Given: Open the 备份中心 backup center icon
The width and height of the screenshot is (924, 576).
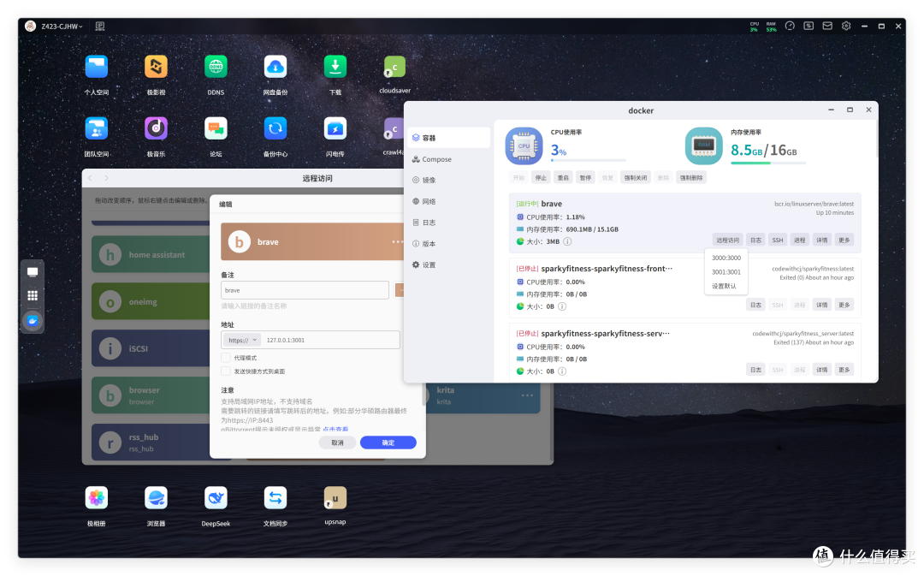Looking at the screenshot, I should point(275,128).
